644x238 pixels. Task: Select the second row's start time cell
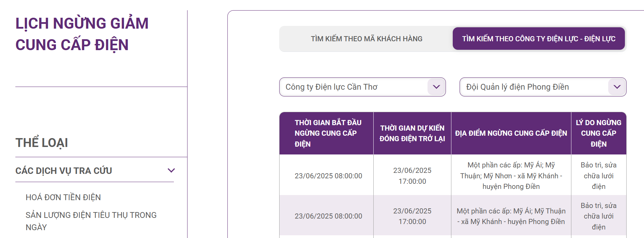[328, 216]
